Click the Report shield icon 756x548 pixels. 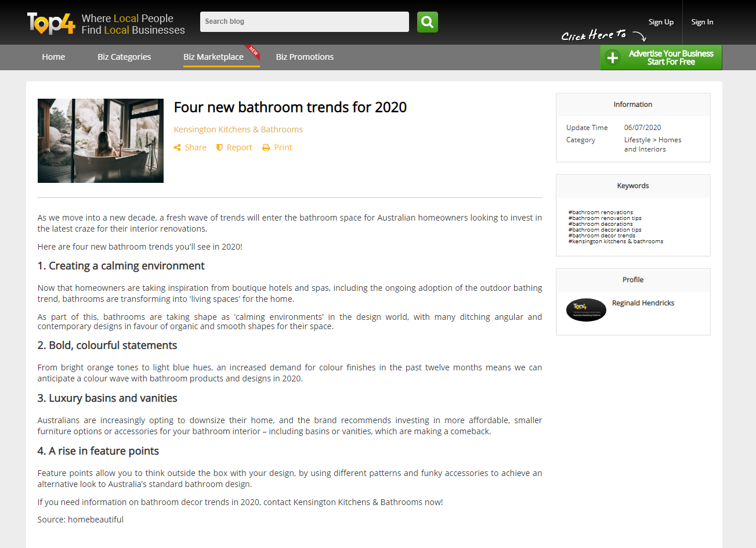click(x=219, y=148)
